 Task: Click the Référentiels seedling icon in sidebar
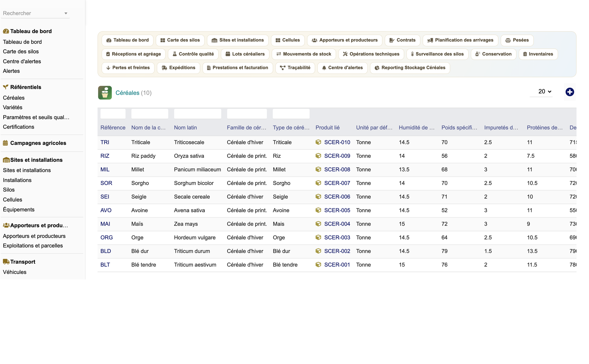point(6,87)
